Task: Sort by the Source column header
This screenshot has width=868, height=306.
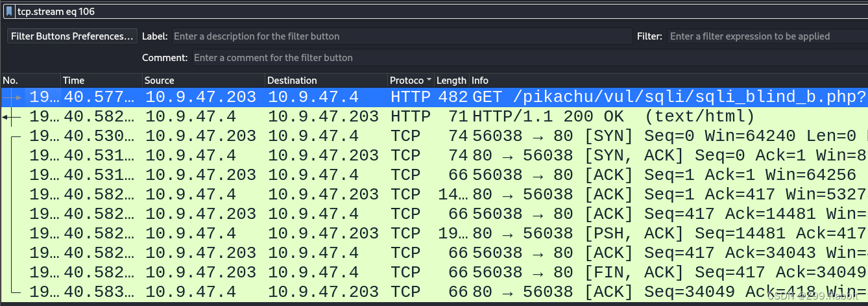Action: coord(204,81)
